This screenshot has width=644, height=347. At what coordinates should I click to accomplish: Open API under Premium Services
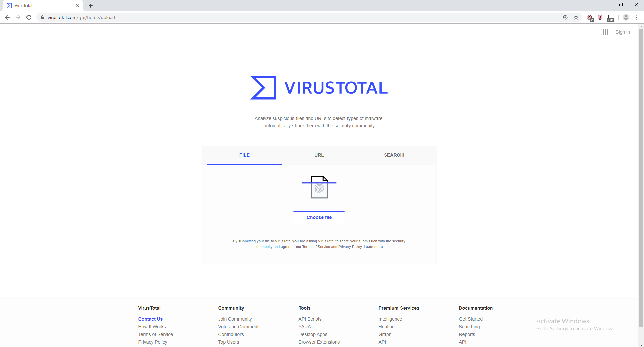(382, 342)
